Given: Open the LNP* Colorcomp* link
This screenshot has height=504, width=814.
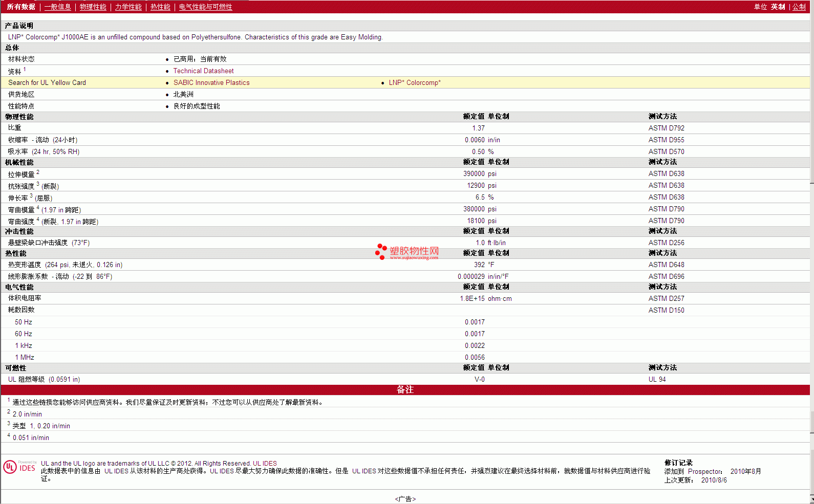Looking at the screenshot, I should (x=415, y=83).
